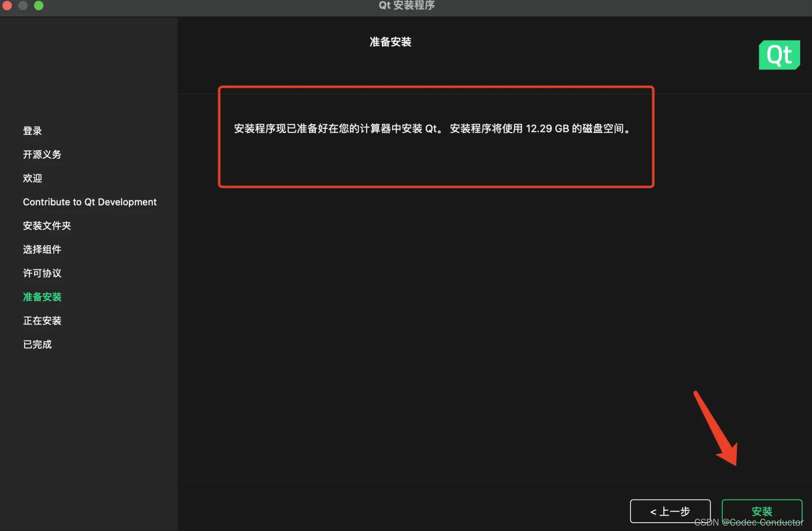Select the 开源义务 step in sidebar
The width and height of the screenshot is (812, 531).
coord(42,154)
